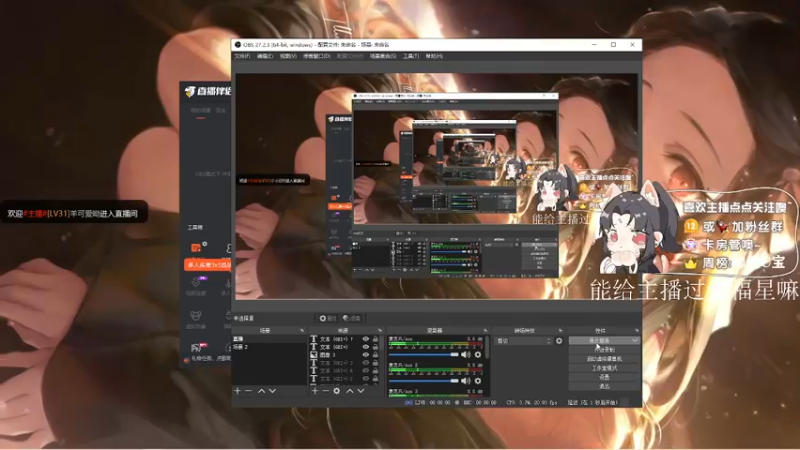Mute the 麦克风/Aux channel speaker icon
Screen dimensions: 800x450
point(466,355)
